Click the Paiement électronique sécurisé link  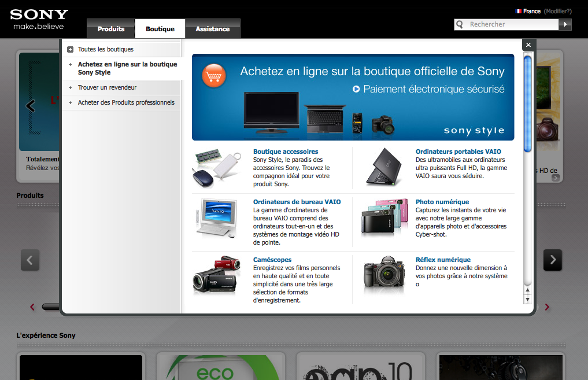pyautogui.click(x=434, y=89)
